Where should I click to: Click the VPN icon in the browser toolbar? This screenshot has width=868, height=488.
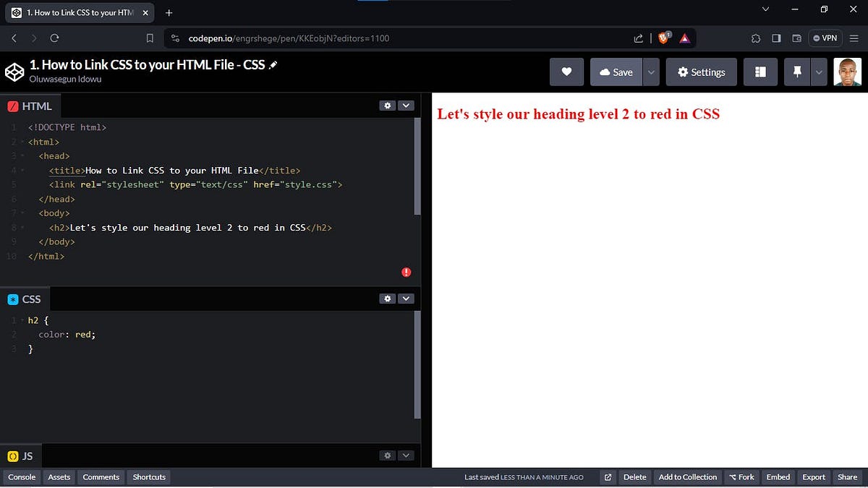[825, 38]
